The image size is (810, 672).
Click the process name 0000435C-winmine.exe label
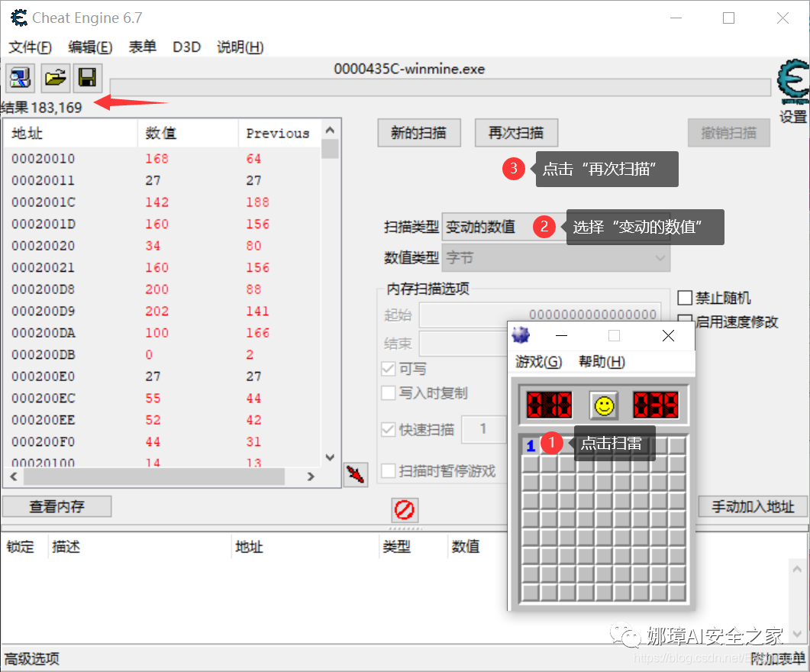click(409, 69)
